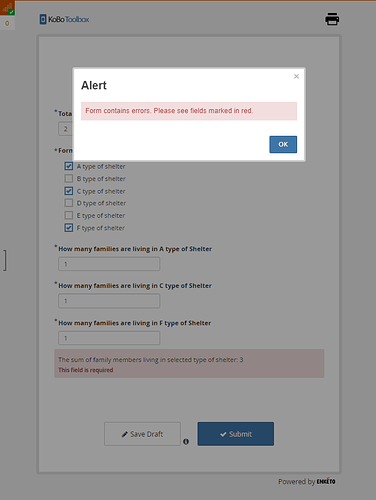Click the sum of family members note
This screenshot has width=376, height=500.
point(151,360)
